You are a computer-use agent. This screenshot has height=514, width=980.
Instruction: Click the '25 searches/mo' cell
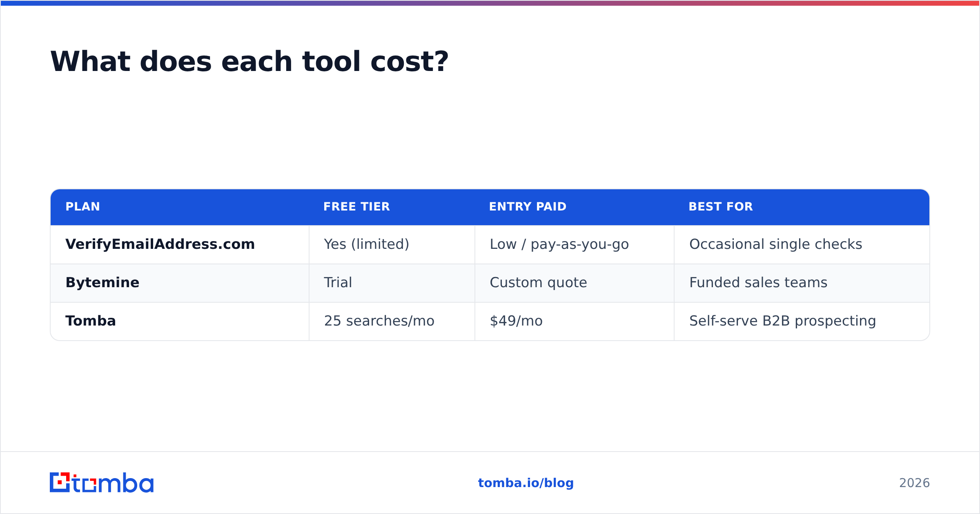coord(392,321)
